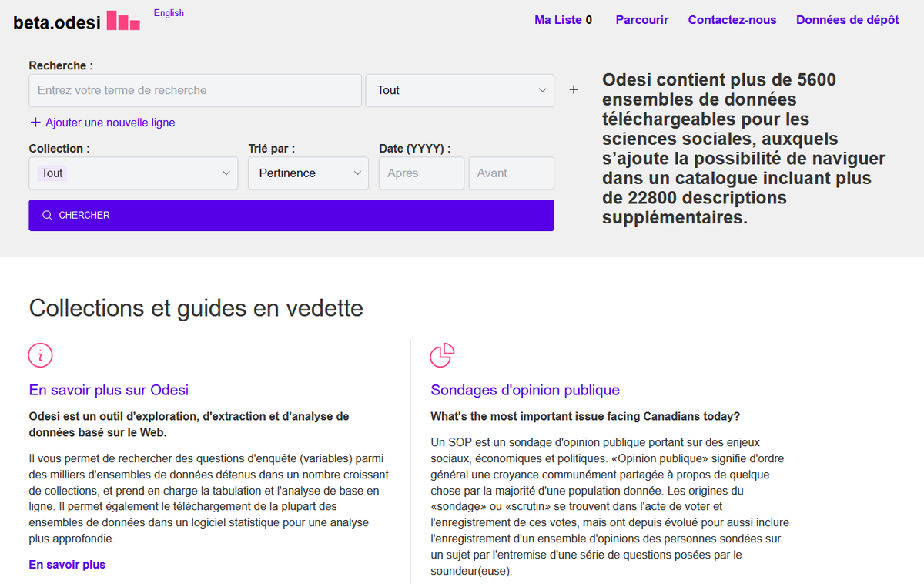
Task: Click the pie chart icon above Sondages d'opinion publique
Action: click(442, 355)
